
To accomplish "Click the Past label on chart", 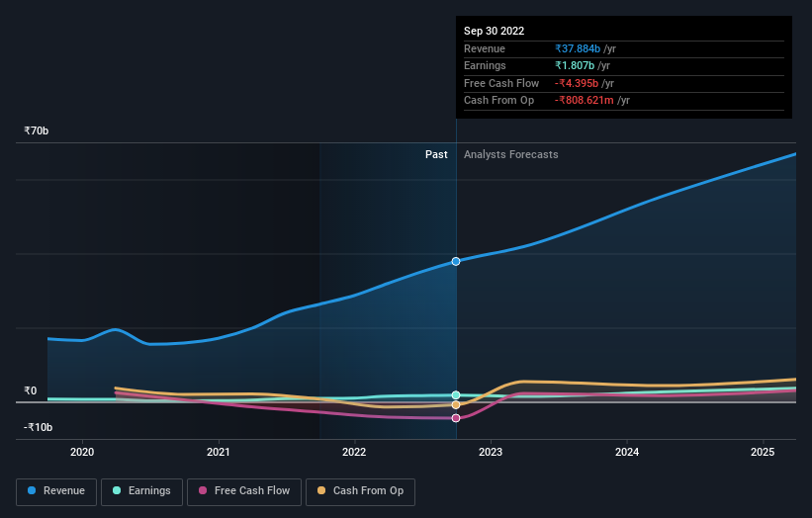I will click(436, 154).
